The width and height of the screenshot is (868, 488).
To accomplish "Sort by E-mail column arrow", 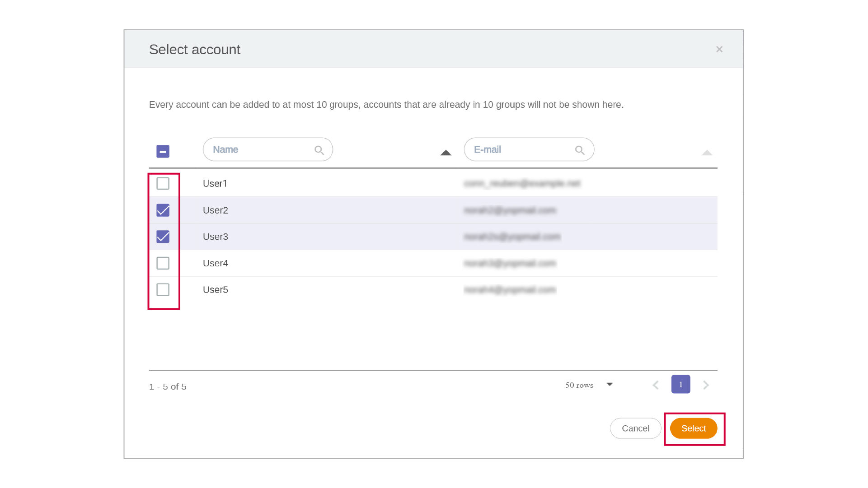I will 707,153.
